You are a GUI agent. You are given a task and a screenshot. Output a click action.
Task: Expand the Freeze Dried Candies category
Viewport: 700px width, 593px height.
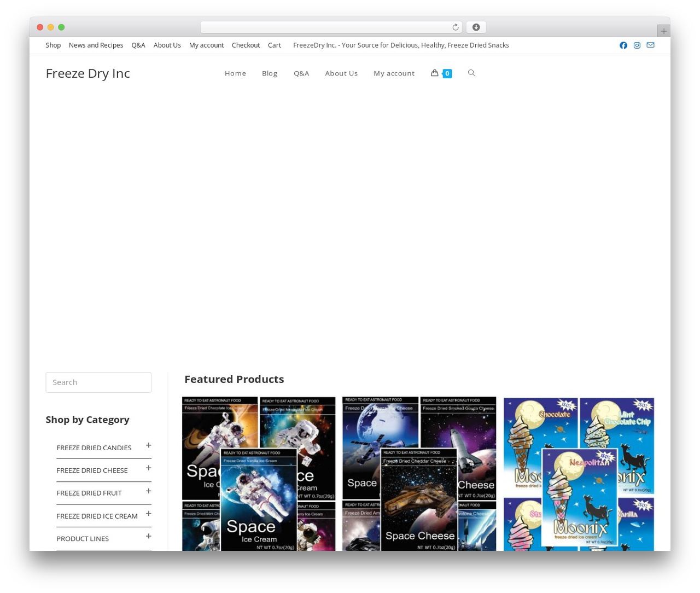(148, 445)
